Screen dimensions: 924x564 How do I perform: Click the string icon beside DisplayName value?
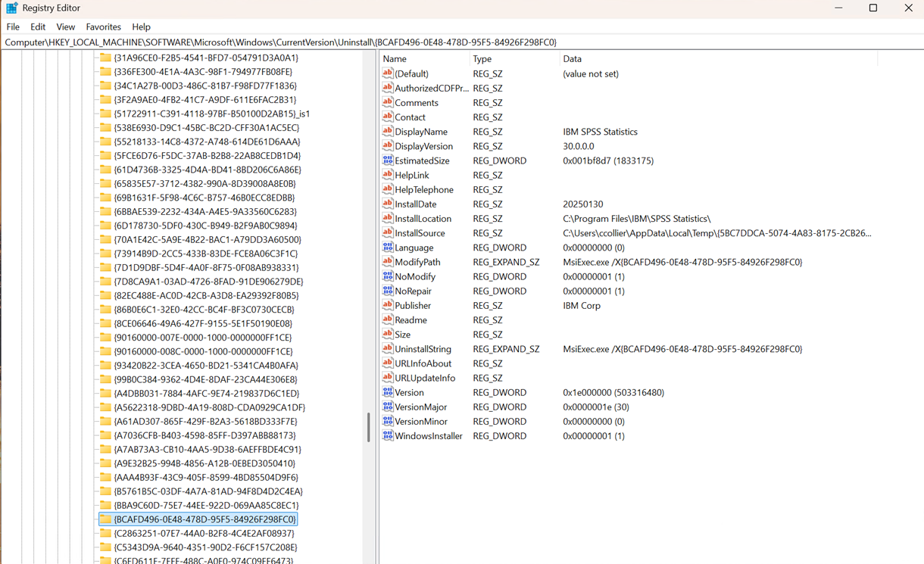coord(387,132)
